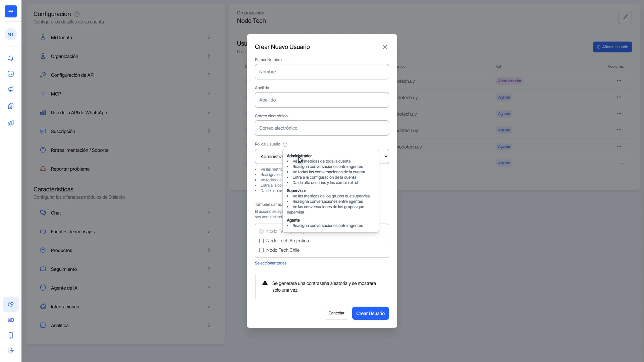
Task: Open notifications bell in sidebar
Action: pyautogui.click(x=11, y=58)
